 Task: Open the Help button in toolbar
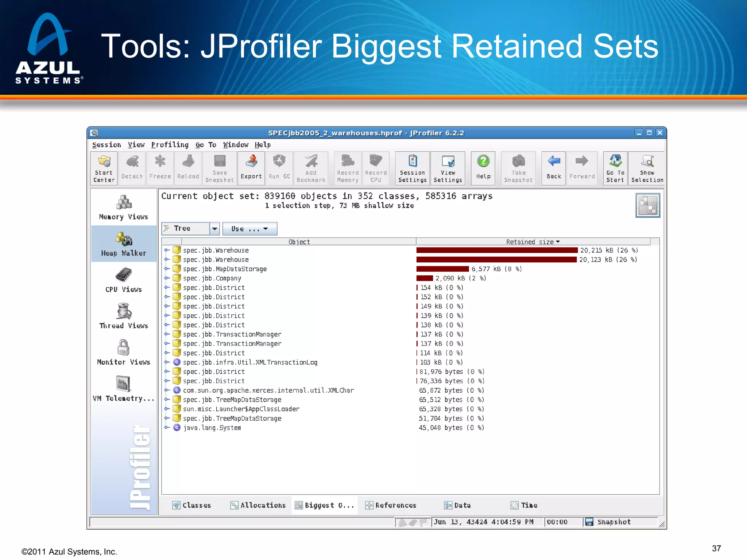483,169
